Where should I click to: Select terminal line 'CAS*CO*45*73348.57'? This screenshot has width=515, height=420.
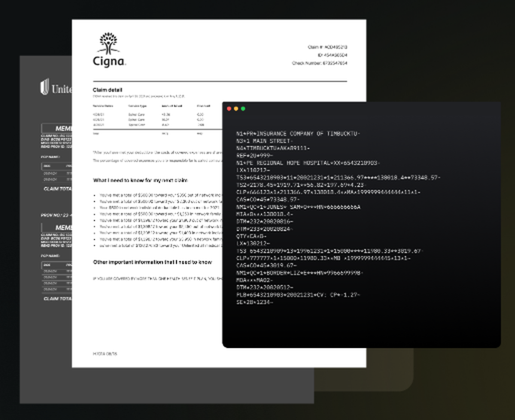click(268, 199)
